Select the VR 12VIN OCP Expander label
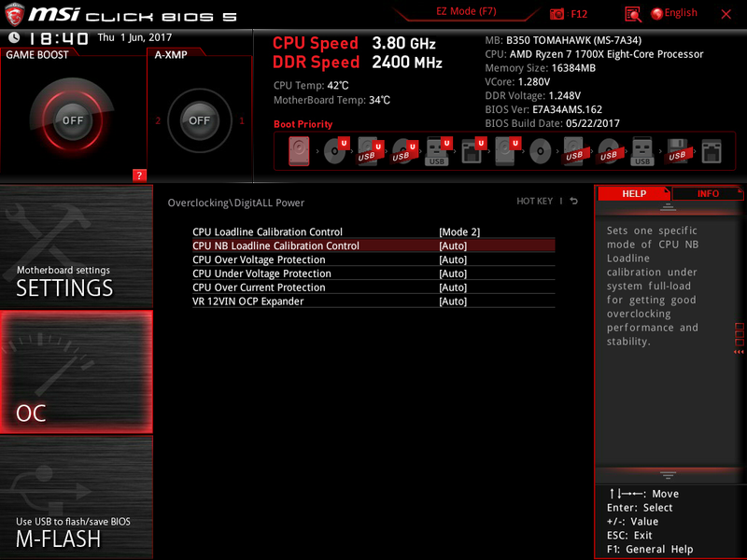This screenshot has height=560, width=747. coord(247,301)
